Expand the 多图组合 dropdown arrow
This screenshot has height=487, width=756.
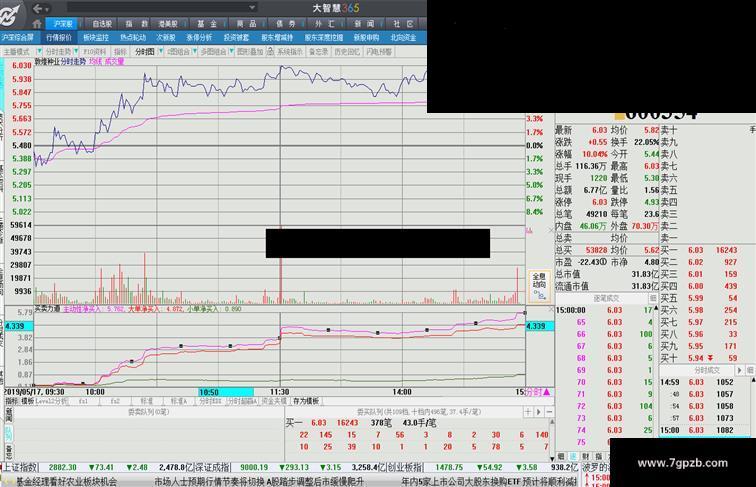point(231,51)
